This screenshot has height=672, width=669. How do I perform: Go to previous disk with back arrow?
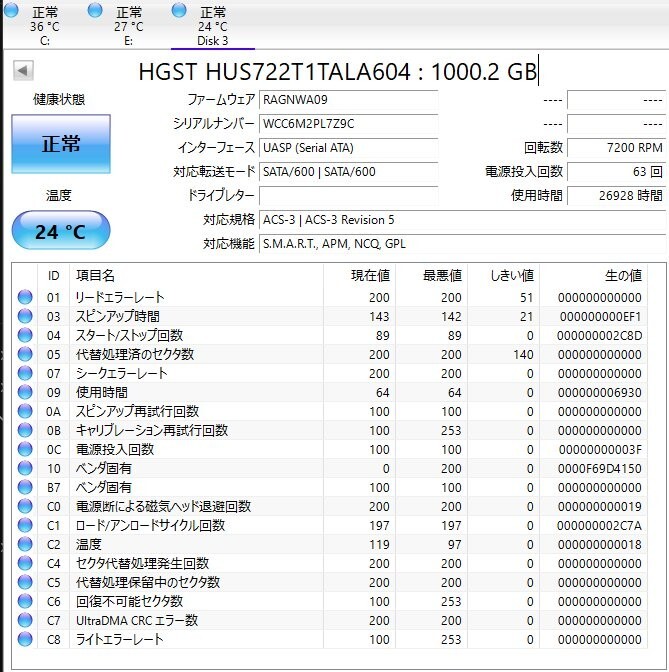[23, 71]
